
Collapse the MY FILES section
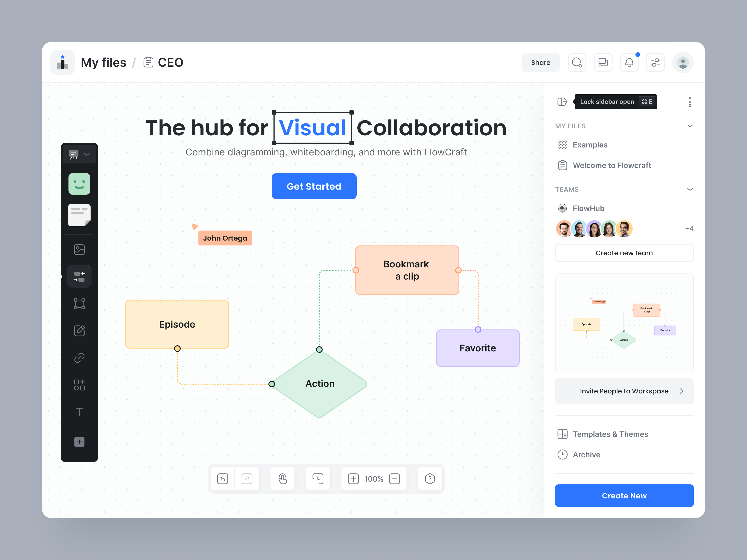(x=690, y=126)
